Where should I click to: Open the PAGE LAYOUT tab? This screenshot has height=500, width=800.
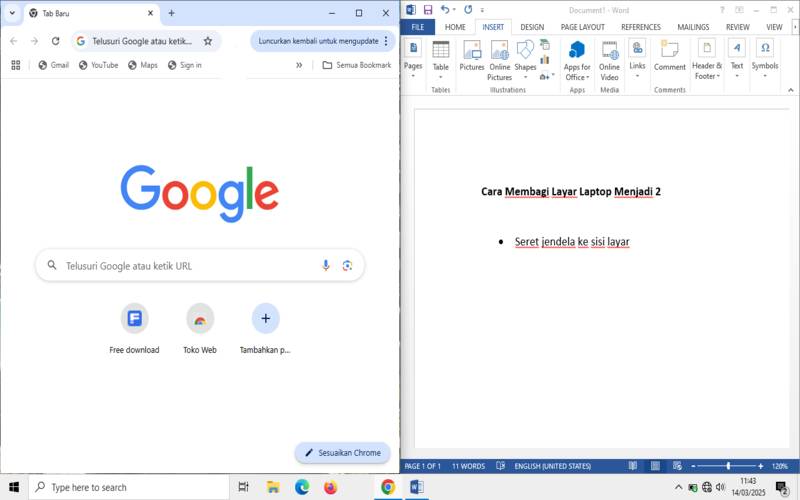[583, 27]
